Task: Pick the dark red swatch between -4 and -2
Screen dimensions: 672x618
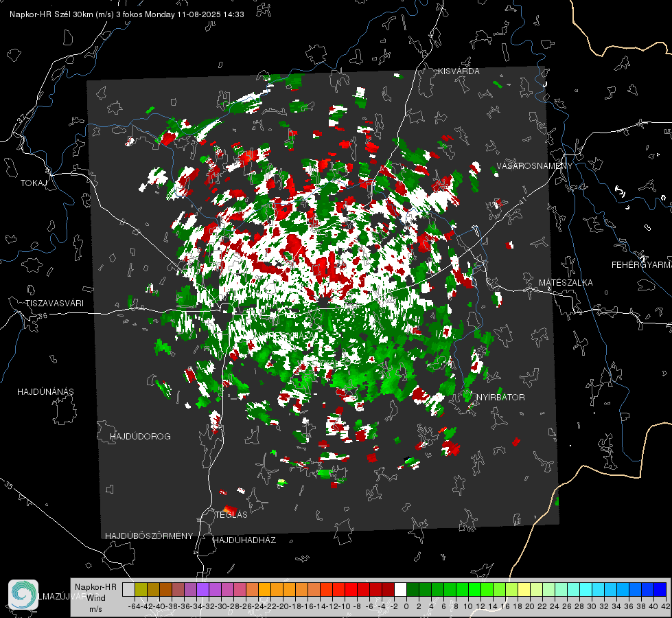Action: coord(389,589)
